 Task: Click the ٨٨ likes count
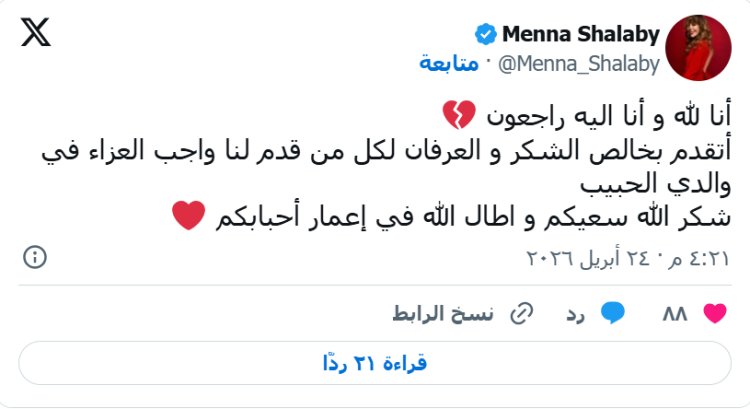[675, 314]
